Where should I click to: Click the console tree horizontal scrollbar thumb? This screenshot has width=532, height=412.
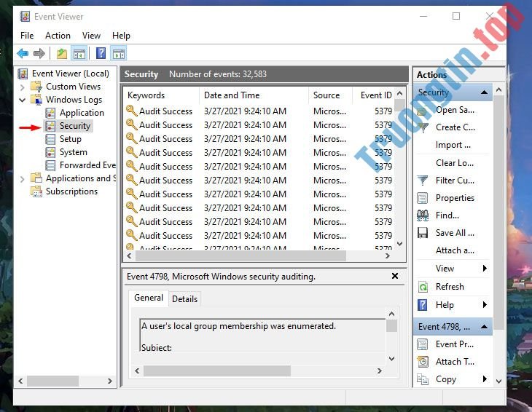(x=53, y=381)
